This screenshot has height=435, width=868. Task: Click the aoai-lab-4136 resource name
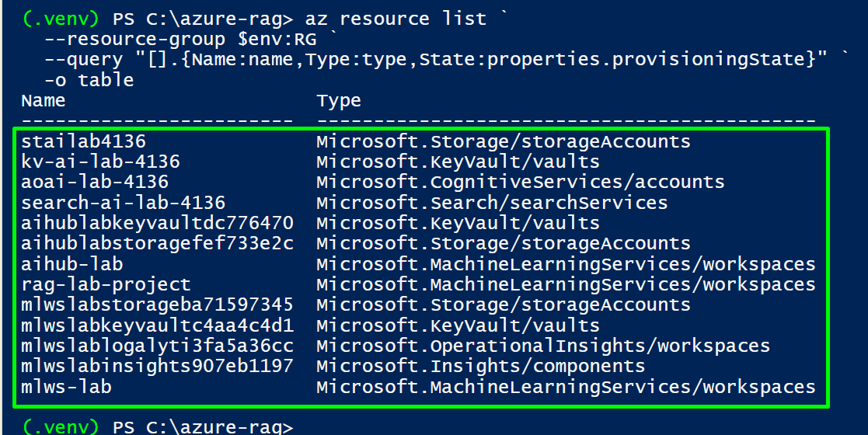[96, 182]
